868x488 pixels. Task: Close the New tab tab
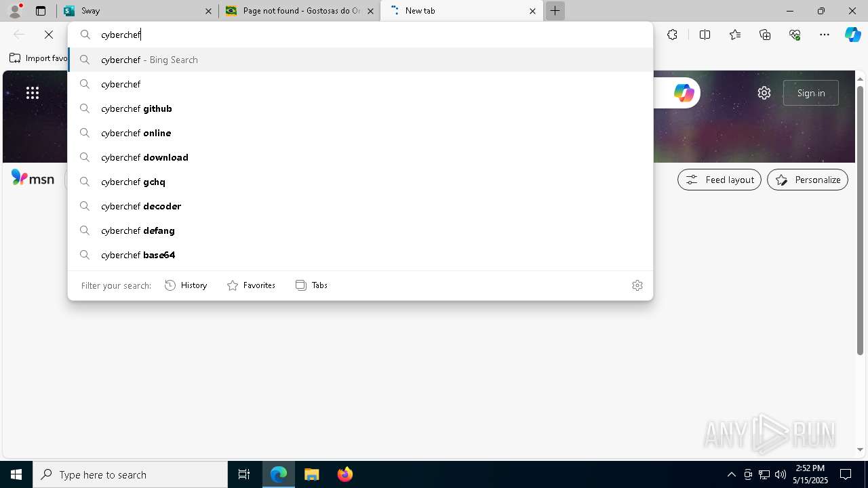[x=532, y=11]
